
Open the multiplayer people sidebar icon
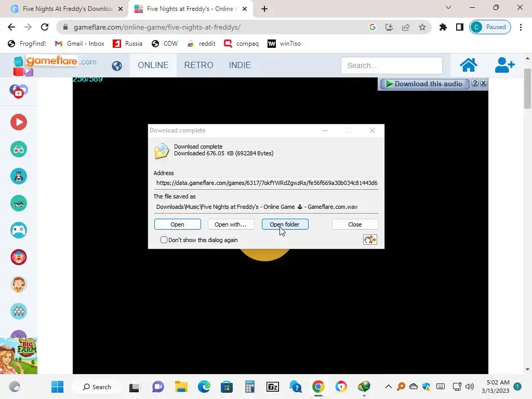[x=19, y=311]
